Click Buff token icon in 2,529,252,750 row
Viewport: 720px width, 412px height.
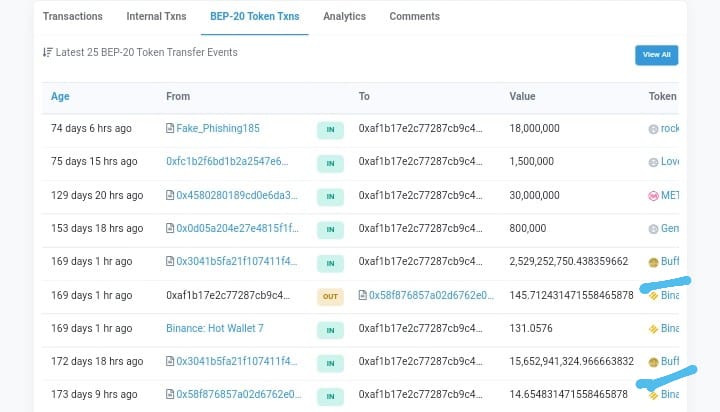click(653, 262)
